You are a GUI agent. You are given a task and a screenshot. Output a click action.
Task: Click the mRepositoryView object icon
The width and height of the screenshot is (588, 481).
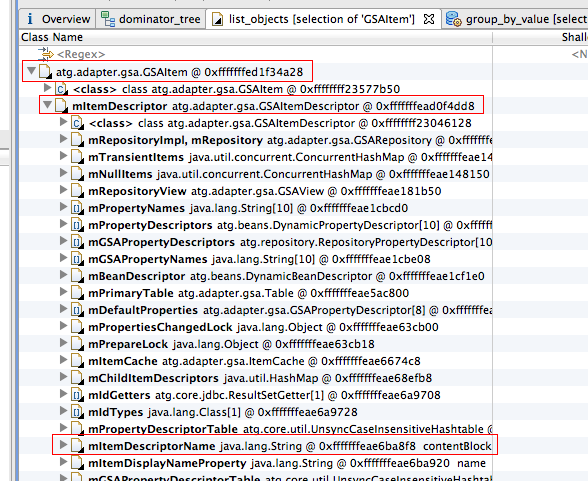pos(77,191)
